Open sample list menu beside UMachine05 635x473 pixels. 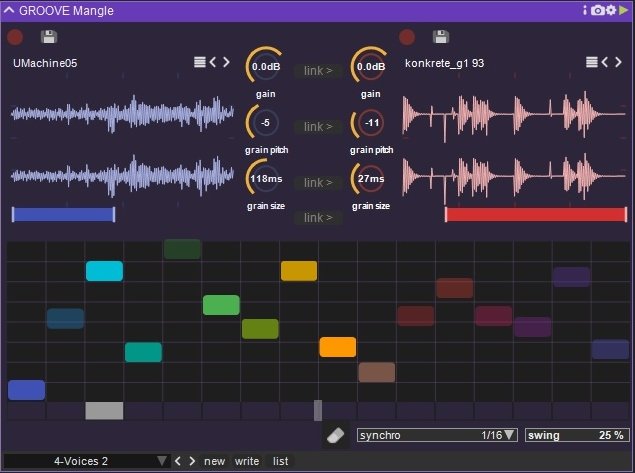200,62
